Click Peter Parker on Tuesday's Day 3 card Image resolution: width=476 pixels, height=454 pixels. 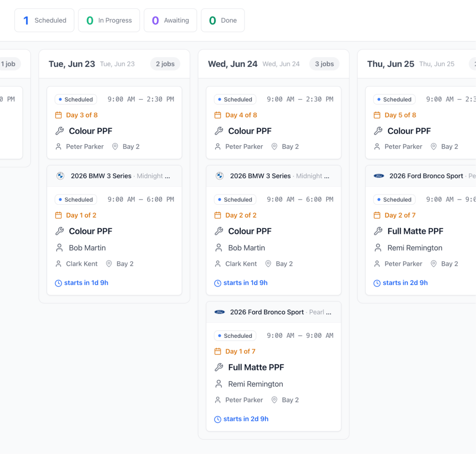[85, 147]
